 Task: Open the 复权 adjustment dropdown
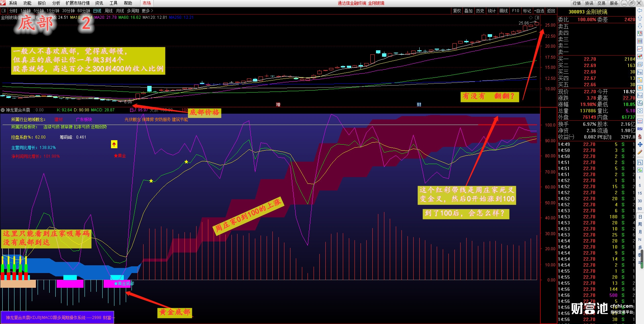pos(457,11)
